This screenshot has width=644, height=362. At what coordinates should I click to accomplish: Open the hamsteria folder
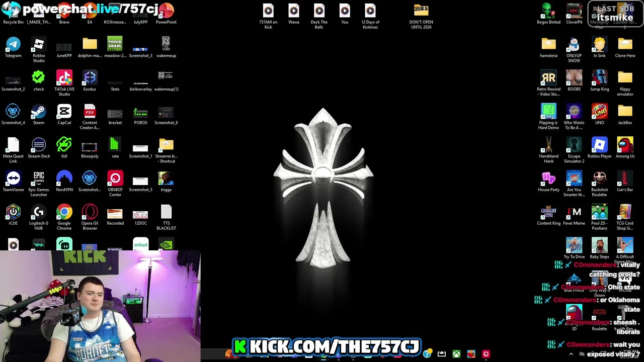[x=548, y=47]
